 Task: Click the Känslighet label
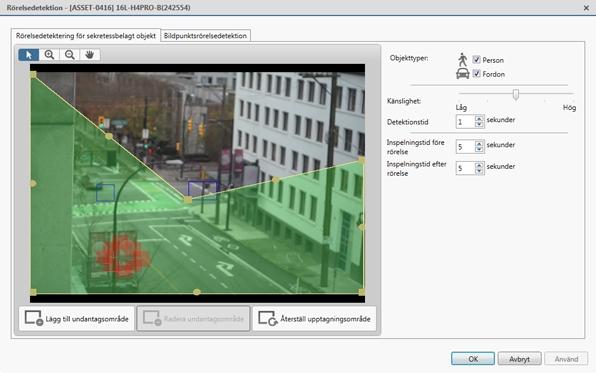tap(404, 101)
